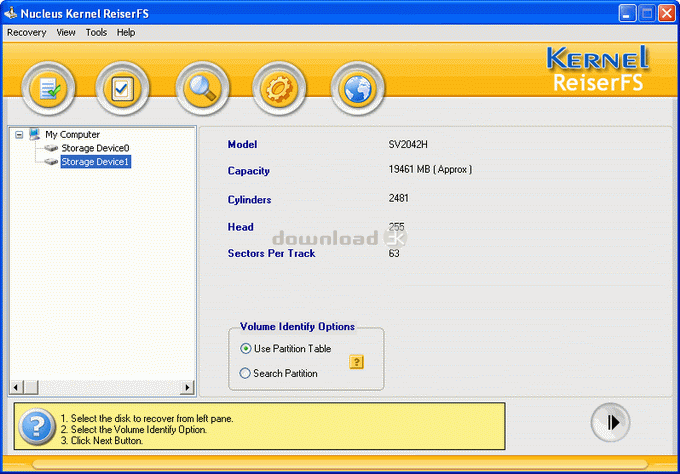Select My Computer label in tree
Image resolution: width=680 pixels, height=474 pixels.
point(72,134)
